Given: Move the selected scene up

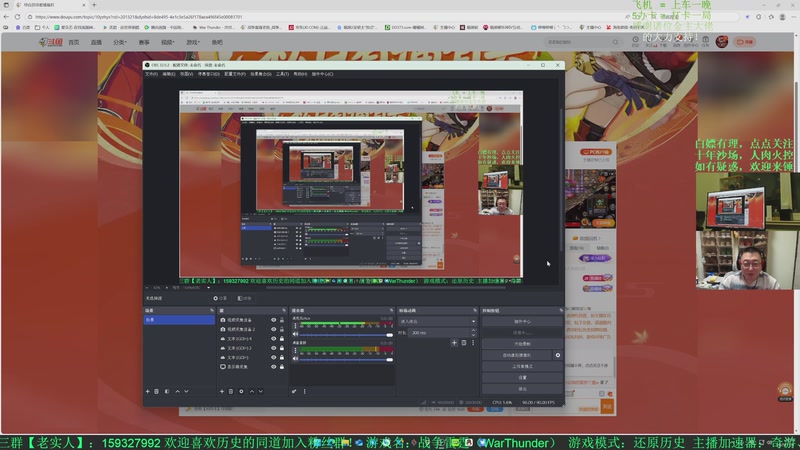Looking at the screenshot, I should tap(178, 391).
